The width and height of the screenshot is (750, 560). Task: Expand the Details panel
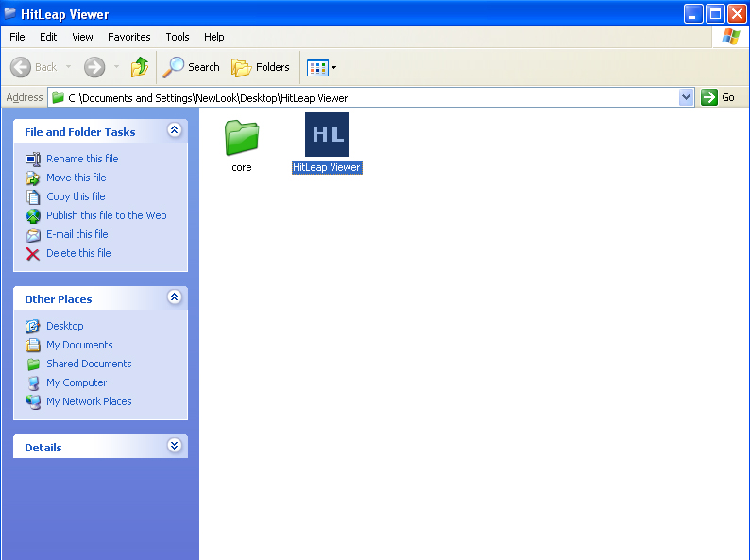tap(175, 446)
